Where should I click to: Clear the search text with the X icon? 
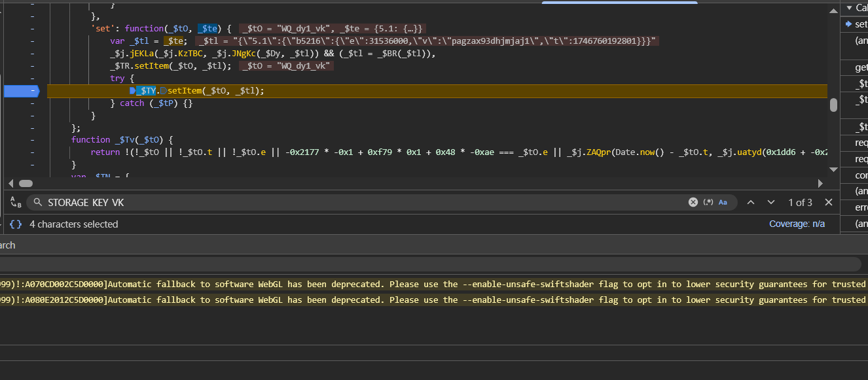[x=693, y=202]
